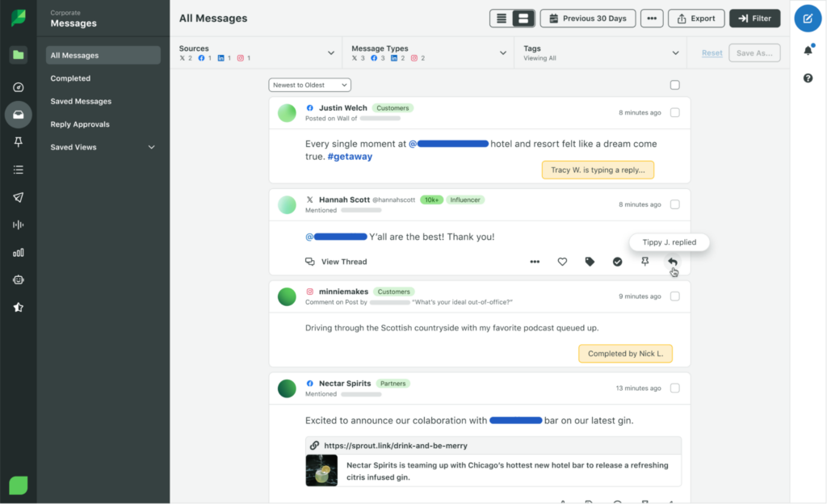This screenshot has width=827, height=504.
Task: Open the pin icon in left sidebar
Action: (19, 142)
